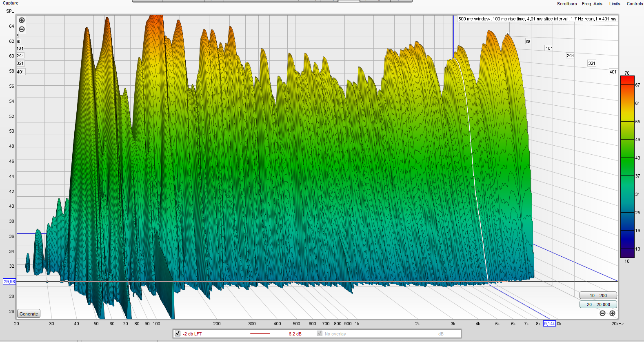Uncheck the -2 db LFT trace checkbox
The width and height of the screenshot is (644, 342).
click(178, 333)
